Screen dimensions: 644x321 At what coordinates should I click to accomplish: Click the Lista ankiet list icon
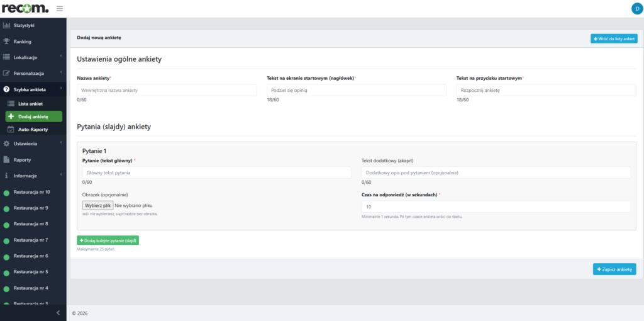pos(11,103)
